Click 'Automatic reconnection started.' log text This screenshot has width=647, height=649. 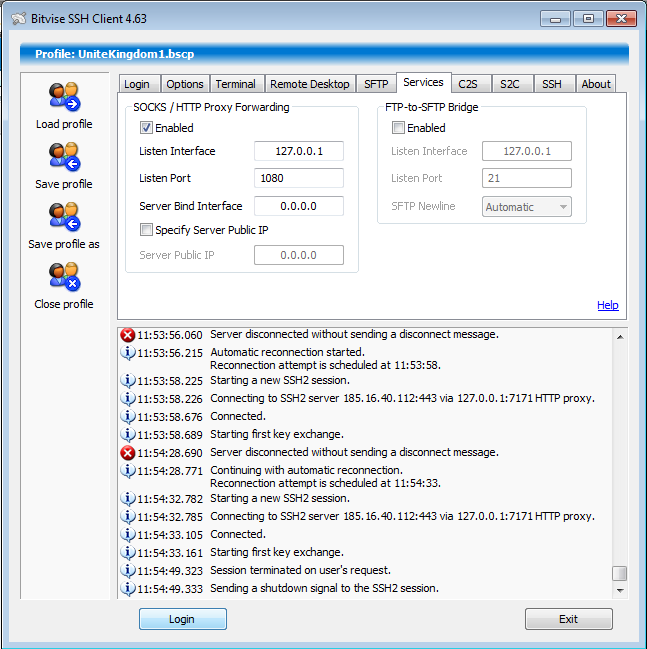tap(287, 352)
